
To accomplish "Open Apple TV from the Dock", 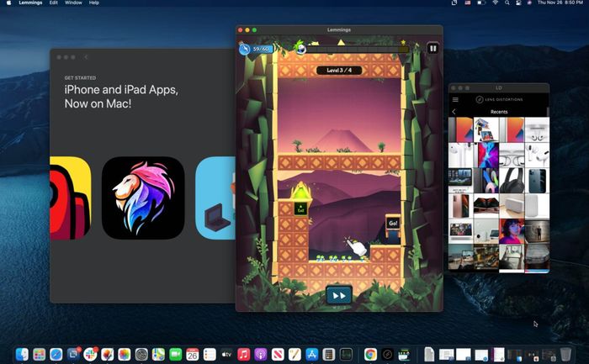I will pyautogui.click(x=226, y=354).
